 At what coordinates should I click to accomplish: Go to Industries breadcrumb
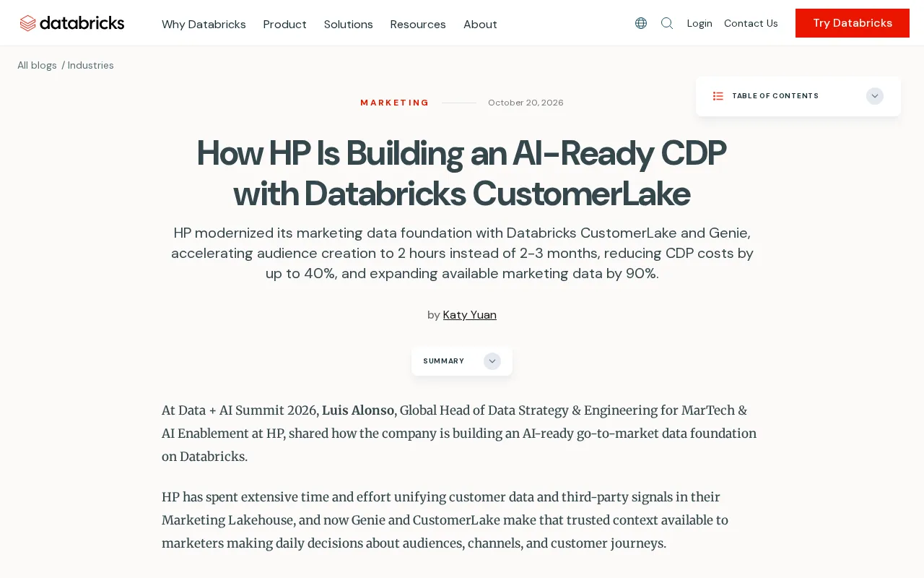point(91,65)
